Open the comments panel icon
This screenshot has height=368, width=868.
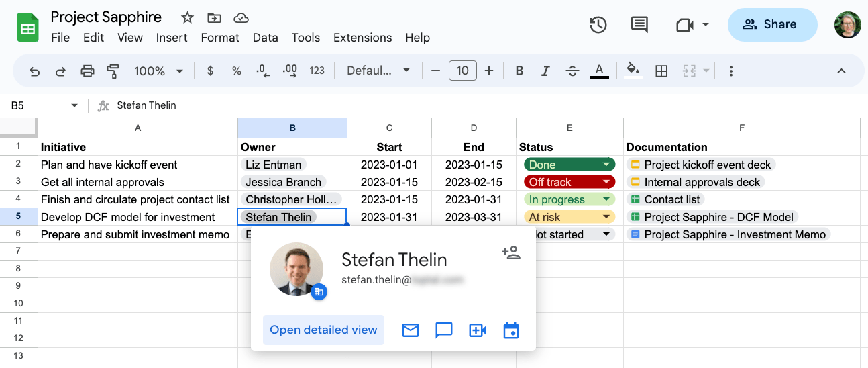639,25
